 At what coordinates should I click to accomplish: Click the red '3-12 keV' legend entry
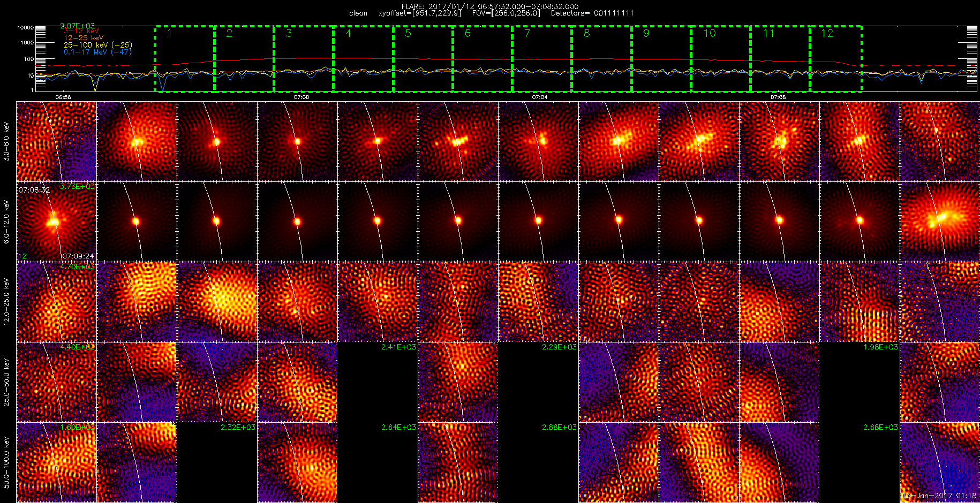pyautogui.click(x=81, y=31)
